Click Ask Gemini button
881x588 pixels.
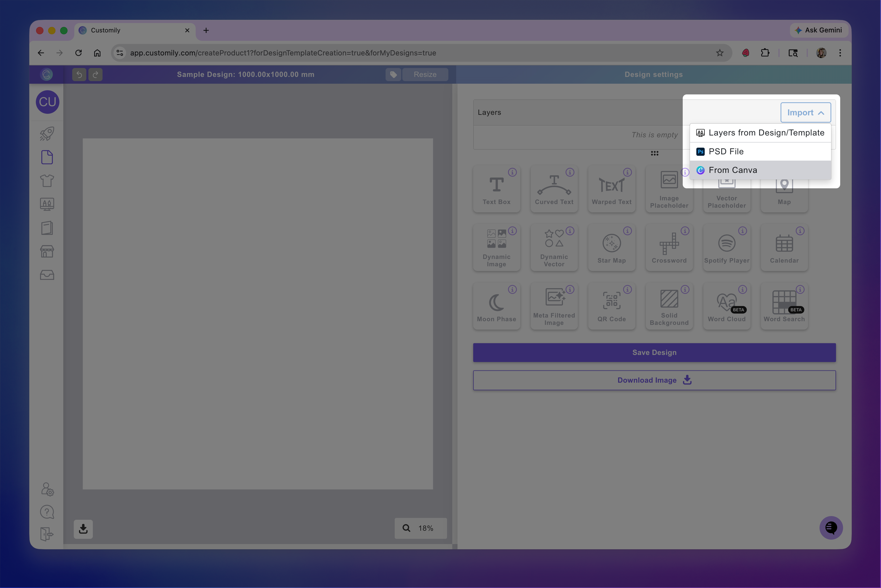coord(819,30)
